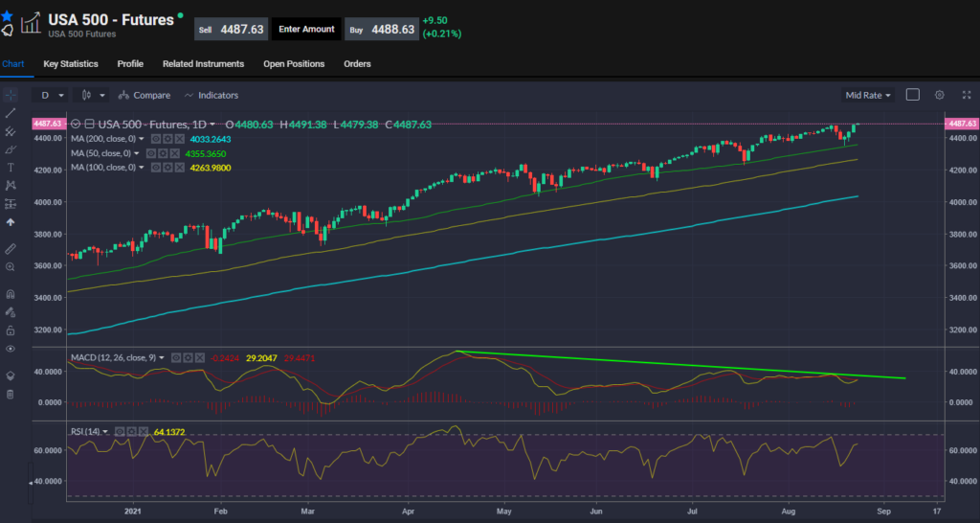980x523 pixels.
Task: Activate the ruler measure tool
Action: 11,247
